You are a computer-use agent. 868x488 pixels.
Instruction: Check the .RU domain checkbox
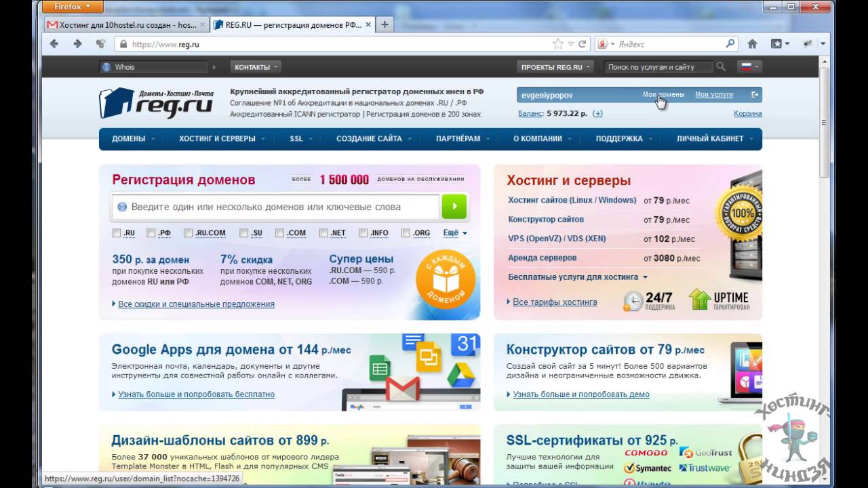tap(117, 232)
